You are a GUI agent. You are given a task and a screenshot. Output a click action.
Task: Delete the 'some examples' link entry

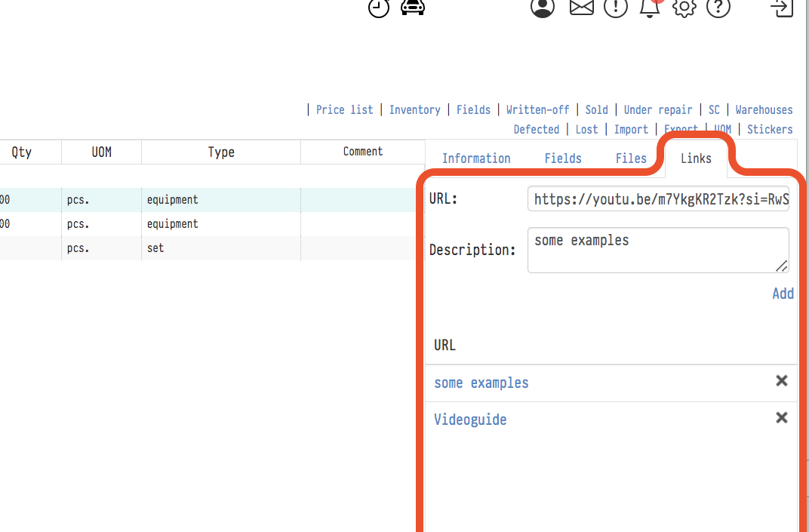(x=782, y=381)
